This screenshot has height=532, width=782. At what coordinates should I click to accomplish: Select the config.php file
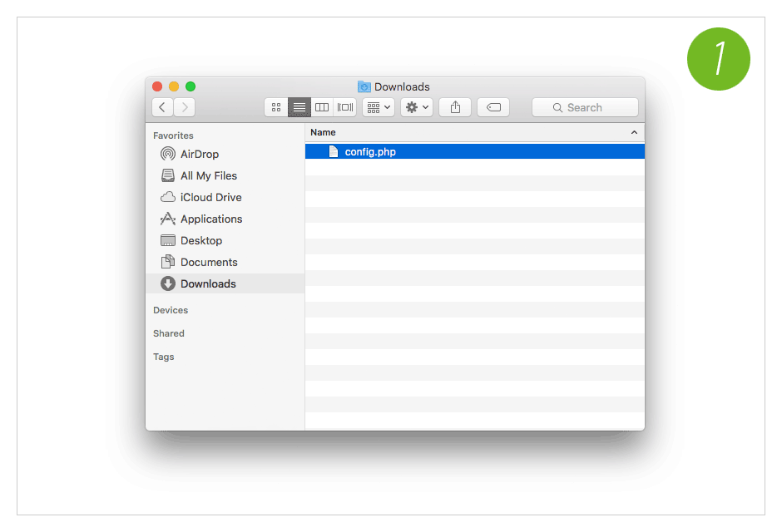(475, 151)
